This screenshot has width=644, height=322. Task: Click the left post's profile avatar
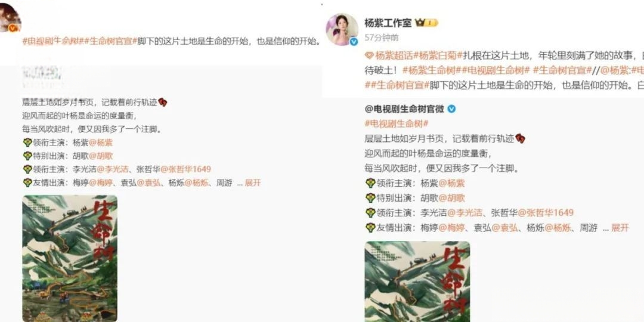click(8, 18)
